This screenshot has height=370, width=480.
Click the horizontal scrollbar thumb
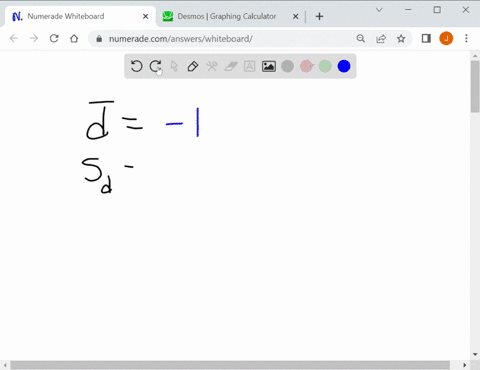pyautogui.click(x=230, y=365)
